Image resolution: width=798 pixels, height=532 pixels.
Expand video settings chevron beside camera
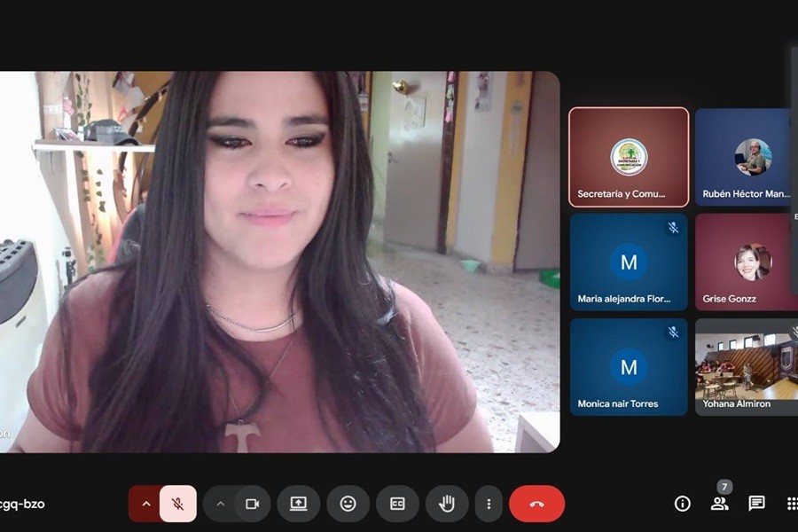(x=220, y=504)
